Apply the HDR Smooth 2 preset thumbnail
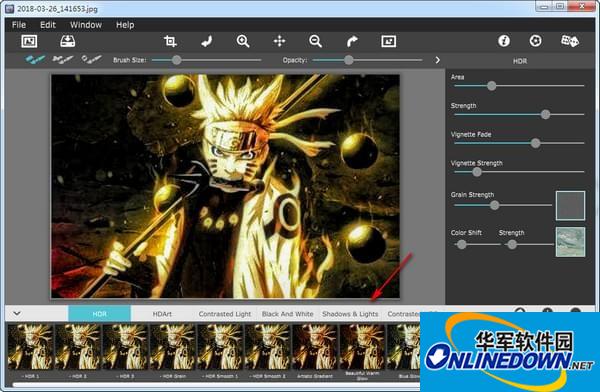Viewport: 600px width, 392px height. point(268,347)
